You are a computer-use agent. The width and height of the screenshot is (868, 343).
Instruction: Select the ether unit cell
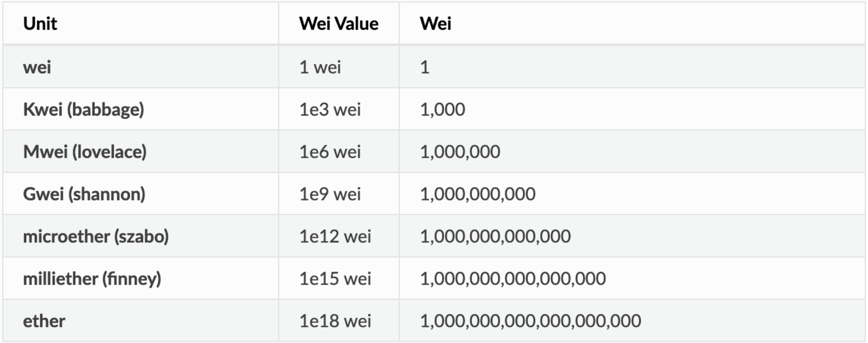(44, 321)
